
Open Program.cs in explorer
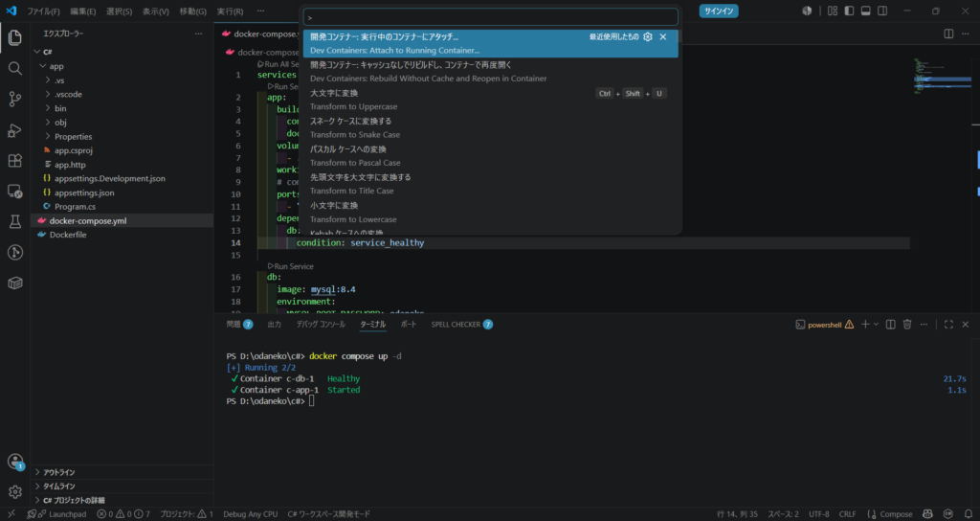(x=75, y=207)
